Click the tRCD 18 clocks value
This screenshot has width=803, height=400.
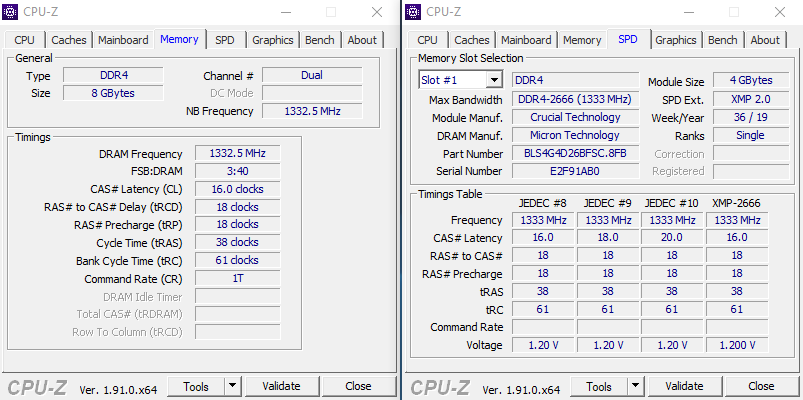(238, 207)
